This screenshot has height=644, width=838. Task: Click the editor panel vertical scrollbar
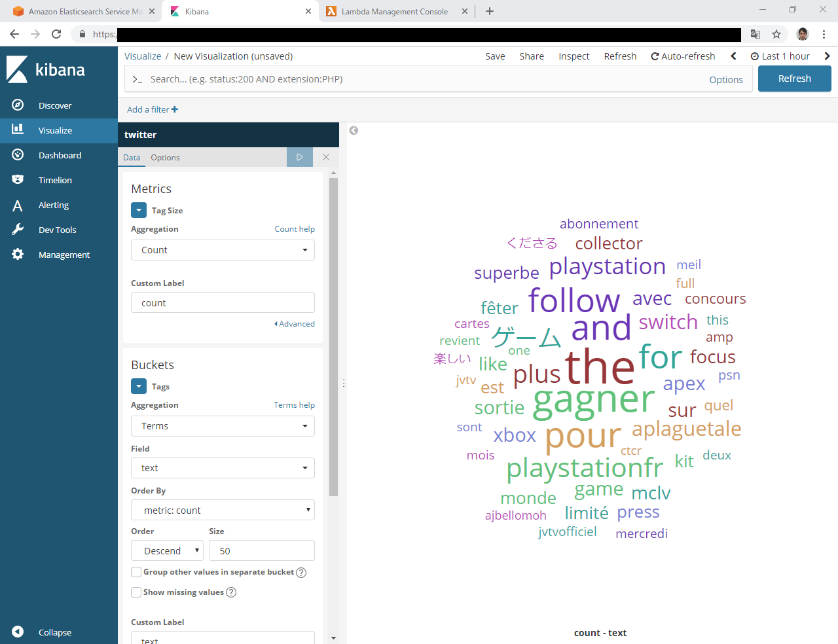coord(333,336)
